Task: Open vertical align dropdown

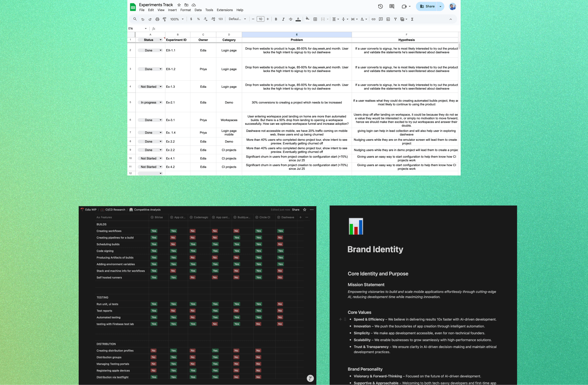Action: (345, 19)
